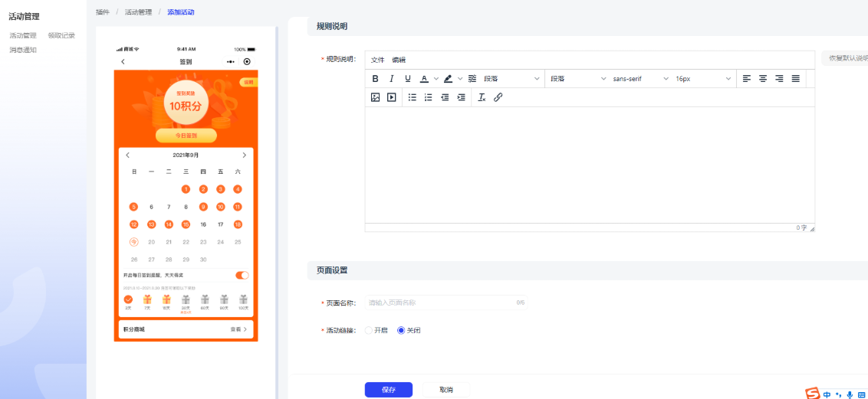The height and width of the screenshot is (399, 868).
Task: Click the underline formatting icon
Action: 408,79
